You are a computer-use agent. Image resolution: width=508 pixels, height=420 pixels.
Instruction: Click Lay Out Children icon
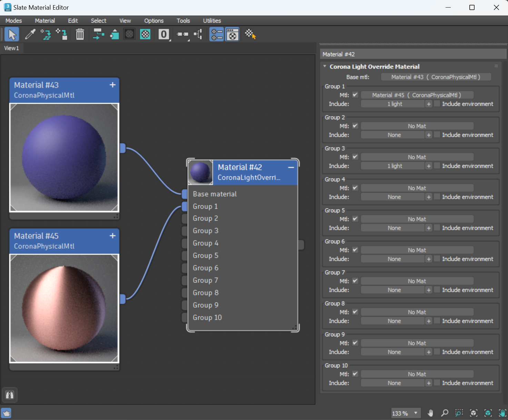(x=198, y=34)
